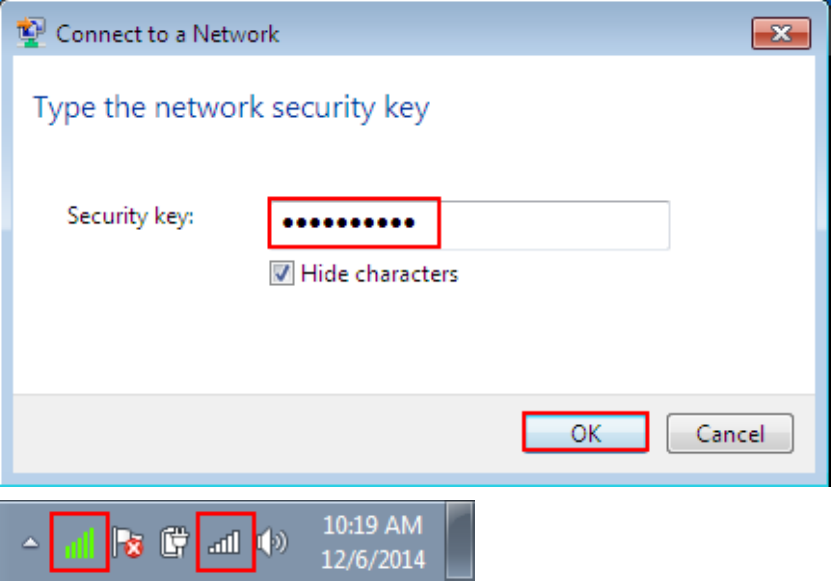Screen dimensions: 831x581
Task: Click the Show desktop strip beside clock
Action: (459, 541)
